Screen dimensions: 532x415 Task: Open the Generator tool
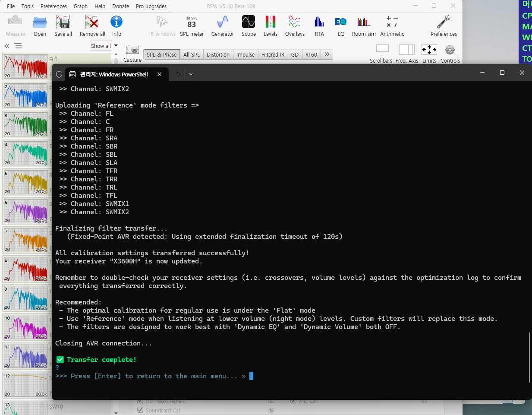(x=222, y=25)
